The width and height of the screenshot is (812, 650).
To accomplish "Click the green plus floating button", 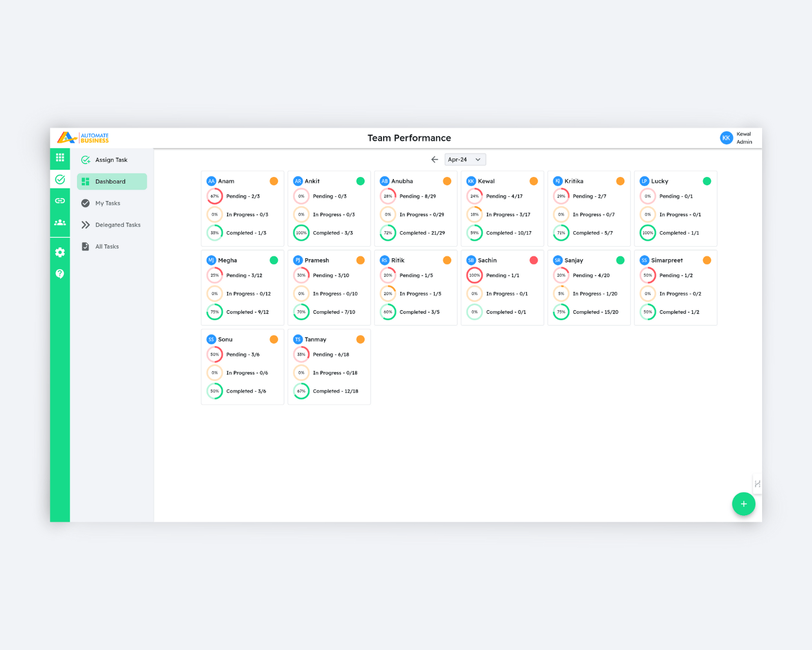I will click(743, 504).
